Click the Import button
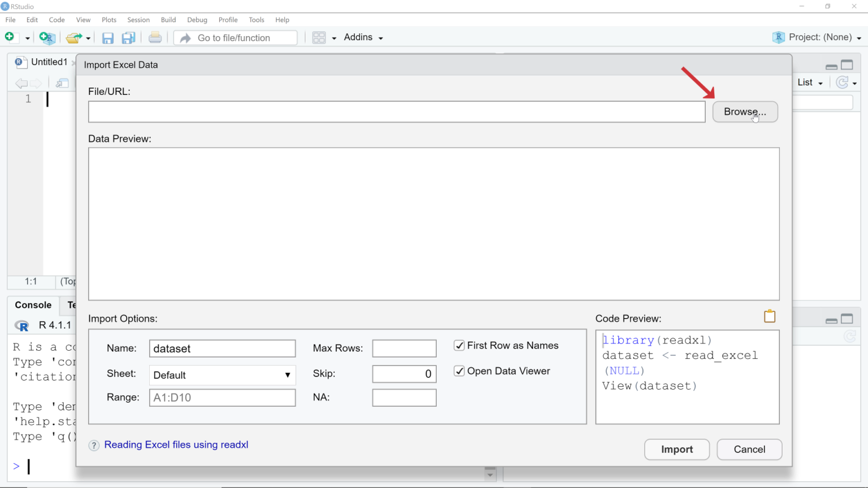Viewport: 868px width, 488px height. pos(677,450)
